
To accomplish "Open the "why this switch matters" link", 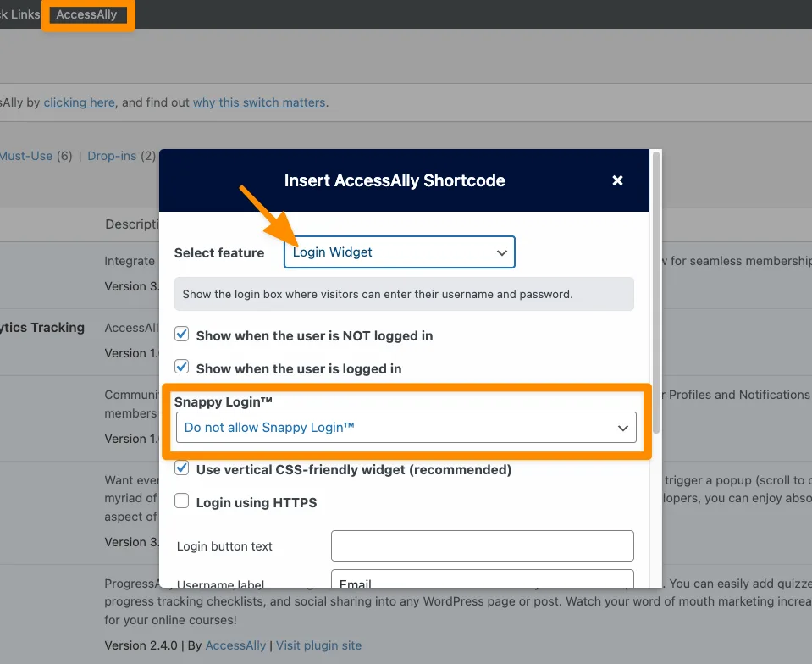I will pos(259,102).
